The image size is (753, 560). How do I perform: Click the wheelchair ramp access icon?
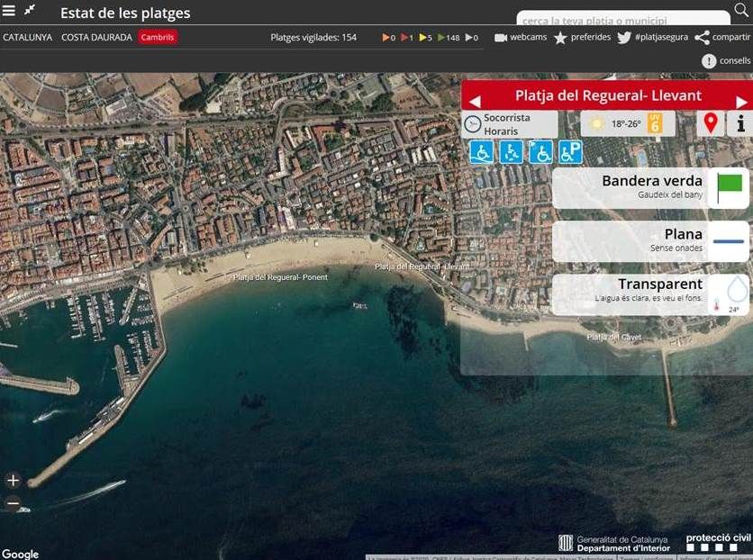click(481, 152)
